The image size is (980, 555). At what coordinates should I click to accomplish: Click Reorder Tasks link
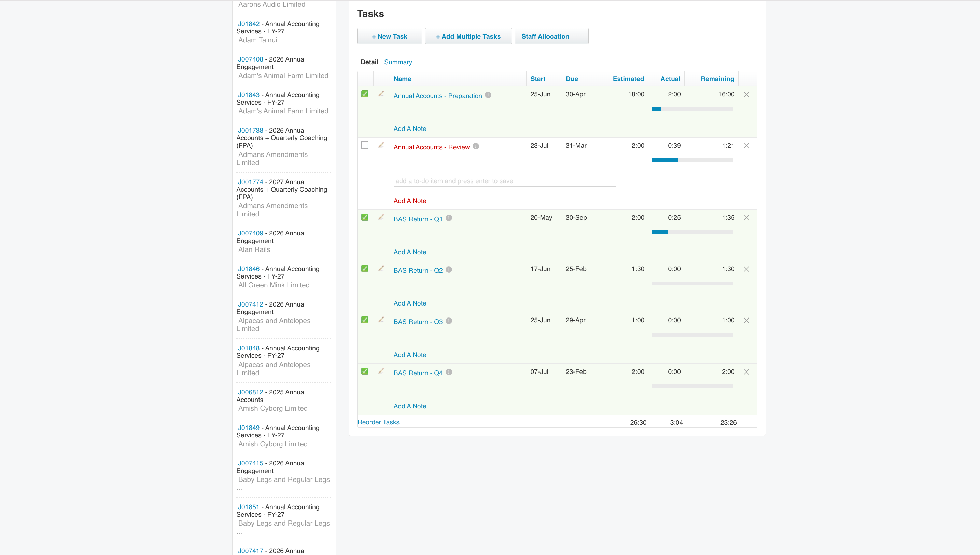click(378, 422)
